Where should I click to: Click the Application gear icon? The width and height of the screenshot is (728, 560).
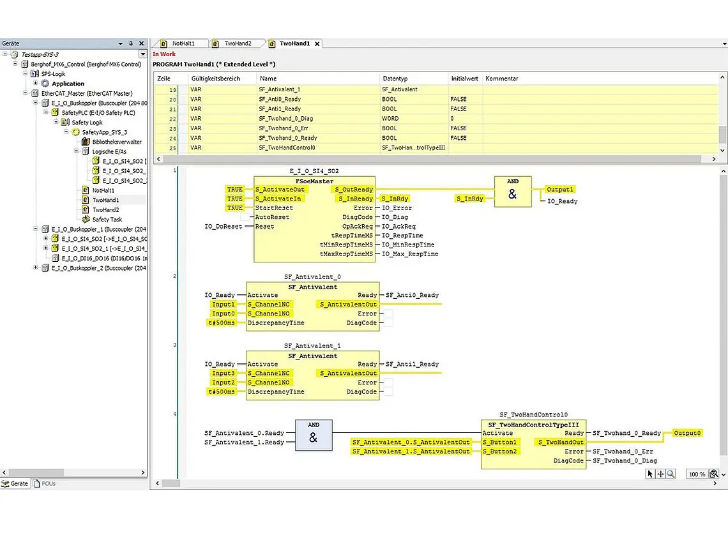(x=45, y=84)
